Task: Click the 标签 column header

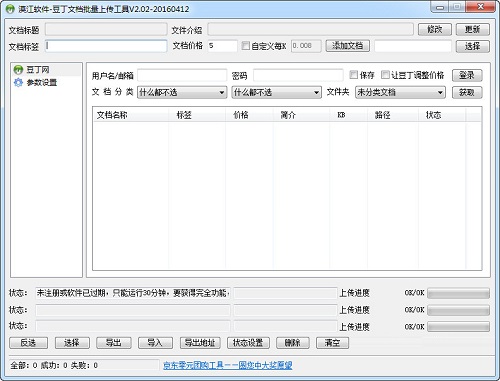Action: click(x=197, y=115)
